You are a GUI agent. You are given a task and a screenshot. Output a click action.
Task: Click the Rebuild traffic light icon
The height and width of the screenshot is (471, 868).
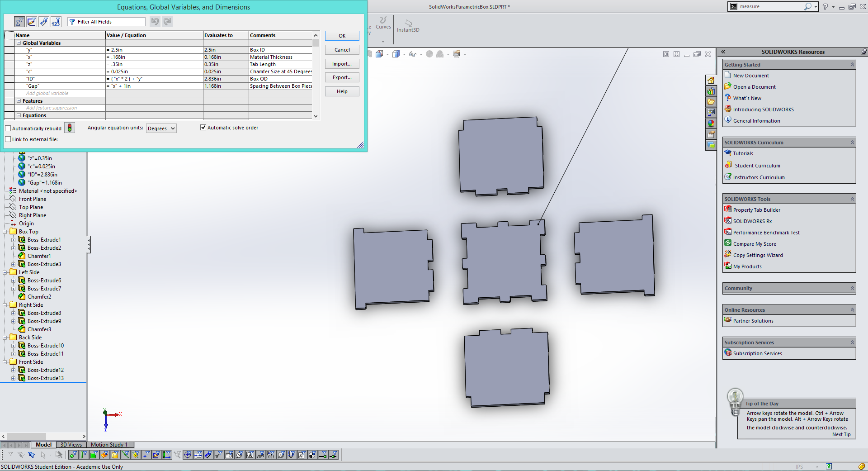[x=70, y=128]
